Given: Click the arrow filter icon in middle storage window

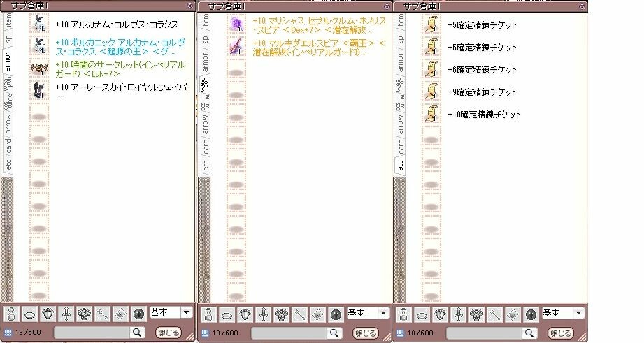Looking at the screenshot, I should 301,314.
